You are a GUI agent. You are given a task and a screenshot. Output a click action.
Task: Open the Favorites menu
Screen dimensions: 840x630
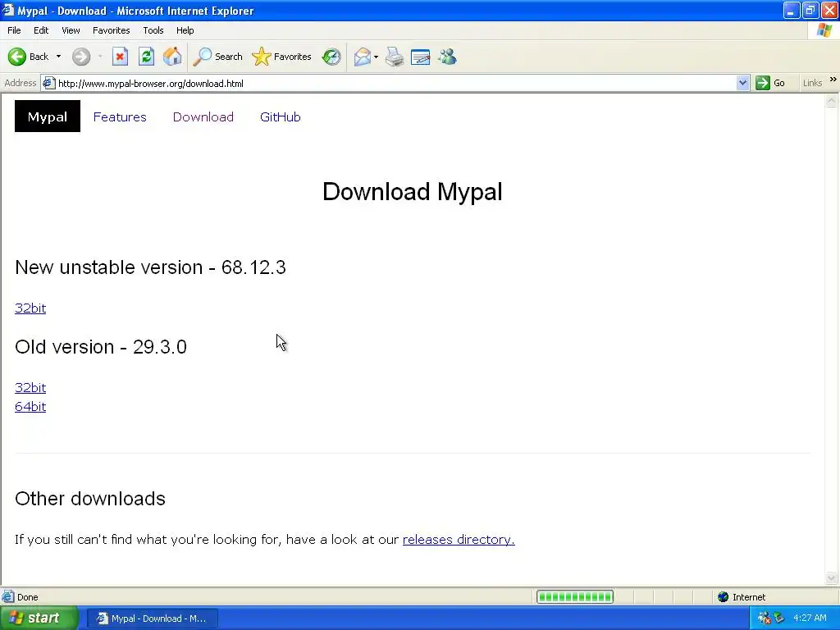pos(111,30)
